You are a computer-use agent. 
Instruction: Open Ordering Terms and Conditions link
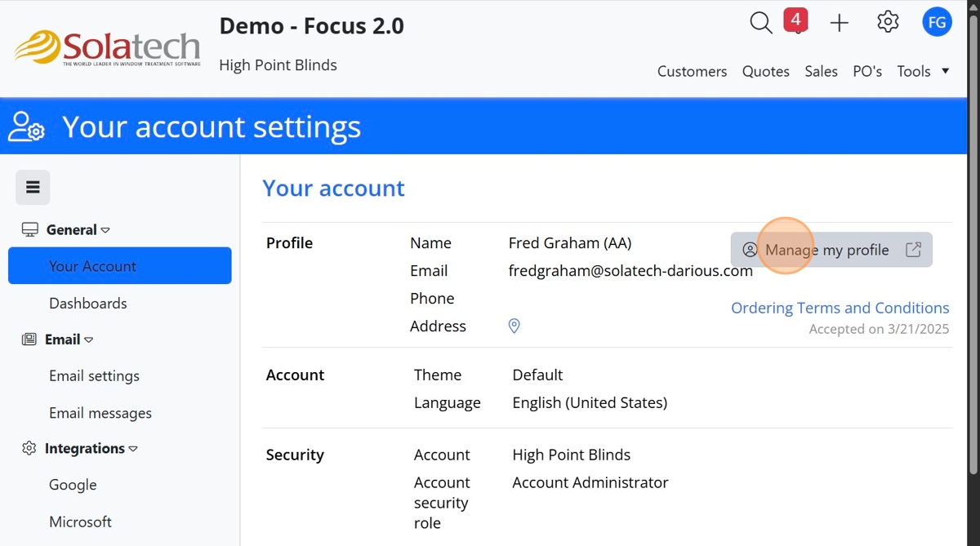(840, 308)
